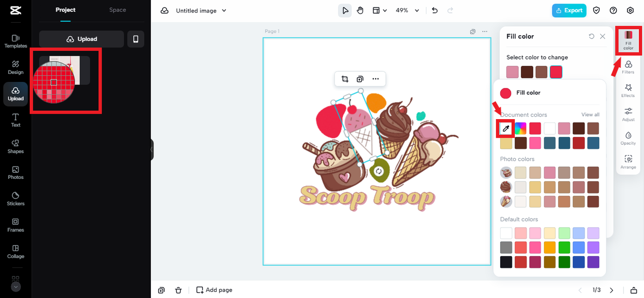This screenshot has width=644, height=298.
Task: Click the phone upload icon button
Action: point(136,39)
